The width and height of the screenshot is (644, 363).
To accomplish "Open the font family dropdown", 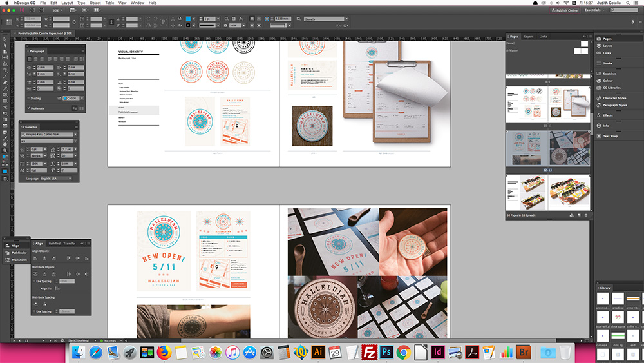I will click(75, 134).
